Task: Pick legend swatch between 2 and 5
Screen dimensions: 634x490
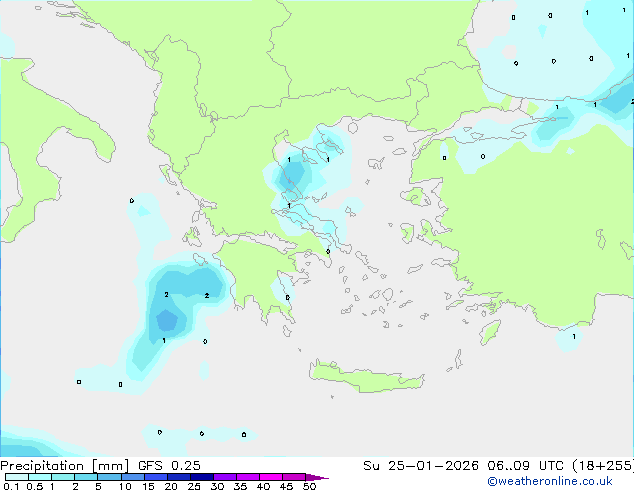Action: click(x=86, y=477)
